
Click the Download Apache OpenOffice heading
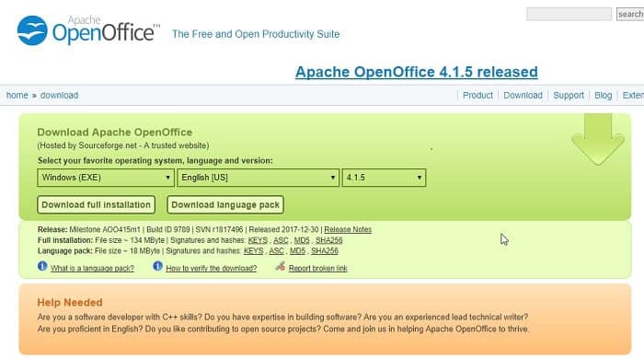(115, 133)
